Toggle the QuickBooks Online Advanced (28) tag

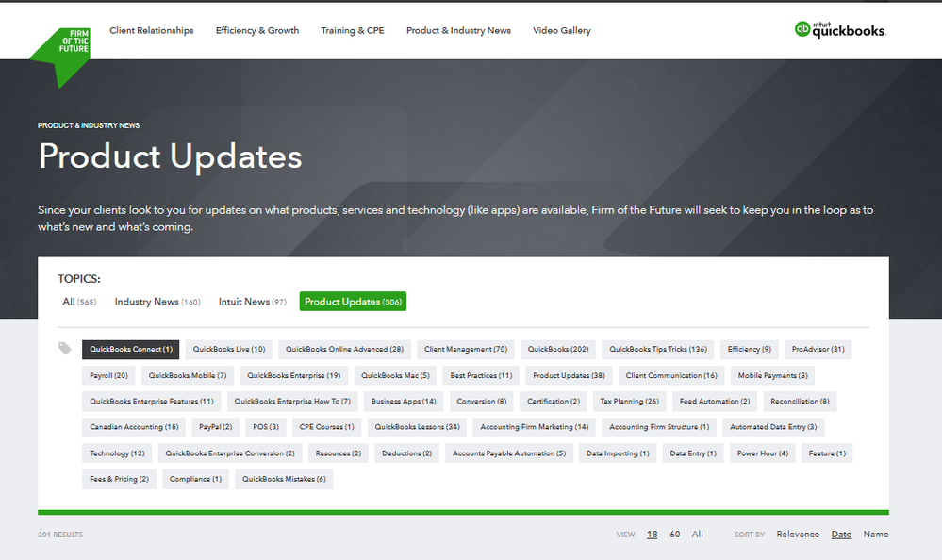pyautogui.click(x=344, y=349)
